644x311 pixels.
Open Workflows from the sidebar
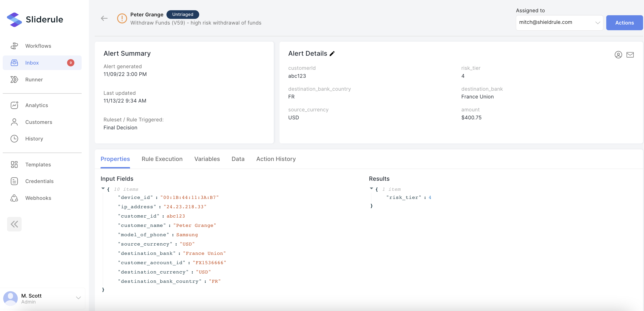tap(38, 46)
